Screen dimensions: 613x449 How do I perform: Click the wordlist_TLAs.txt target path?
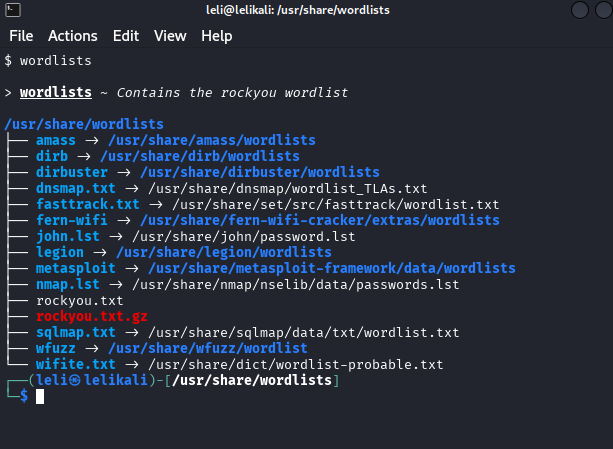tap(287, 189)
